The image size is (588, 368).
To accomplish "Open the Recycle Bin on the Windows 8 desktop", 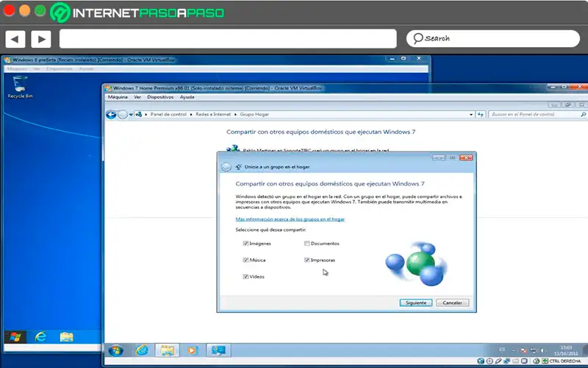I will 20,87.
